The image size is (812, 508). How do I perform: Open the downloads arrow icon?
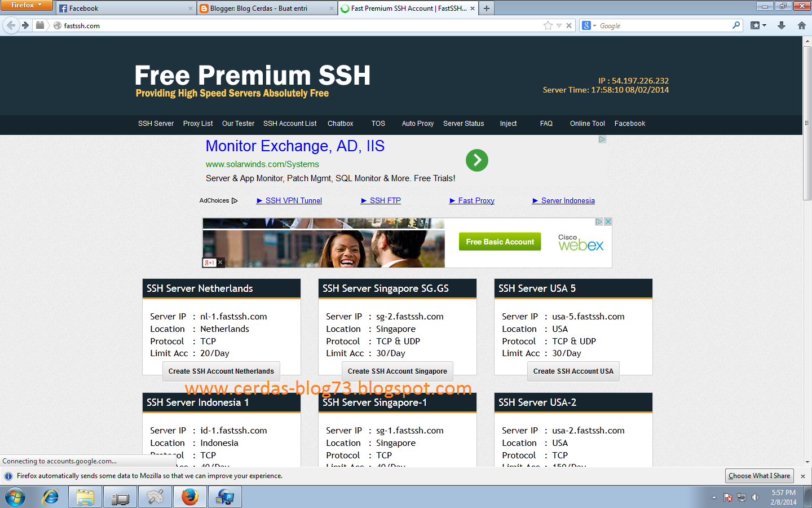point(782,25)
